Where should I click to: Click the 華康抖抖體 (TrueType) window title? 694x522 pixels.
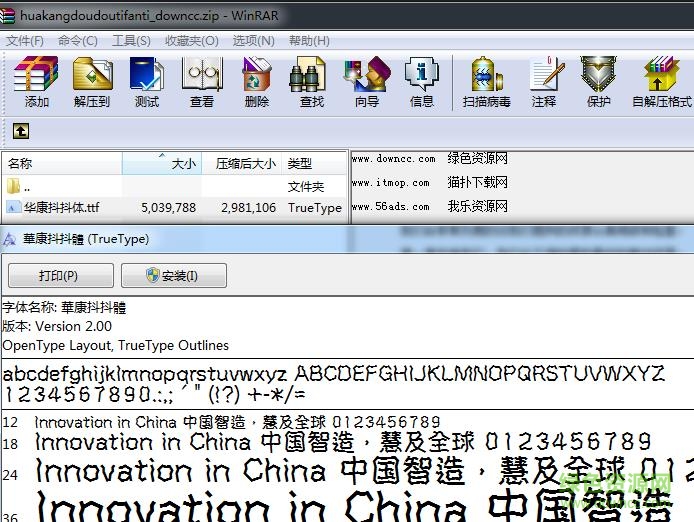[x=86, y=239]
